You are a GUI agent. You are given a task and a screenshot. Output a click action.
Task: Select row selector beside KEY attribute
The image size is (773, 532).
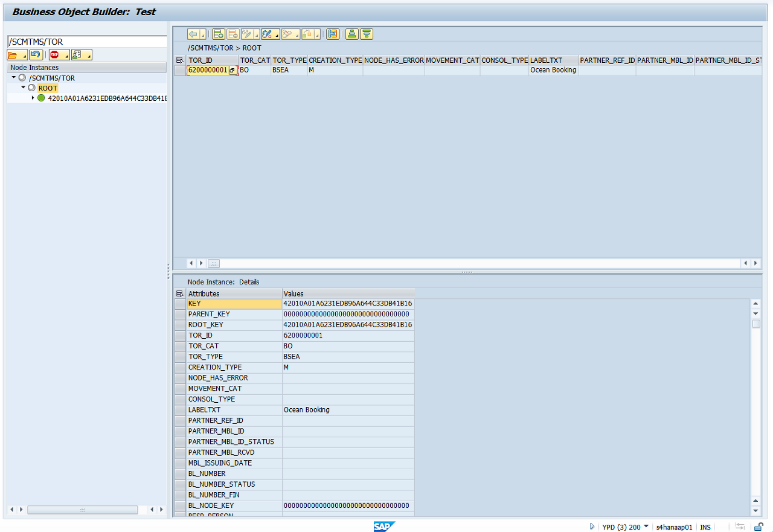(x=180, y=304)
